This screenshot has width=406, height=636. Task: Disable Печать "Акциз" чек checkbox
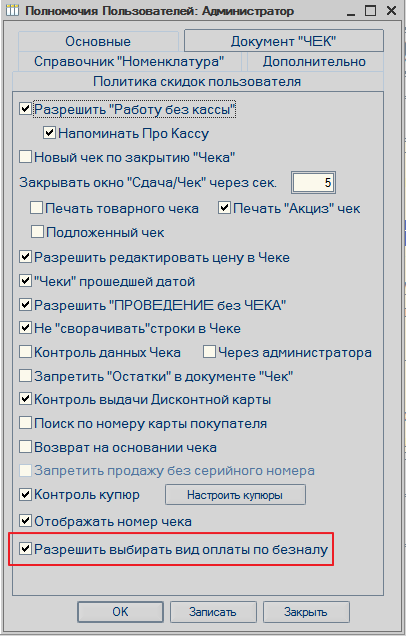tap(224, 208)
